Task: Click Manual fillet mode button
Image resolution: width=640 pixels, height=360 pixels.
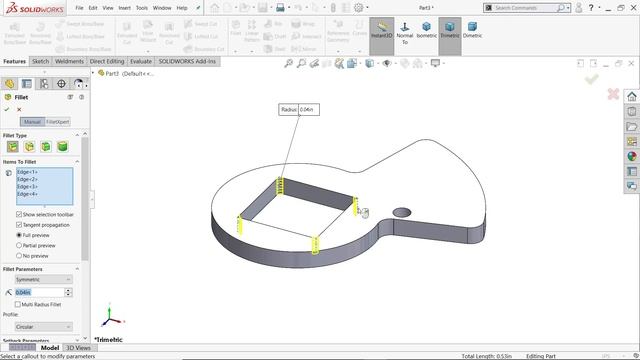Action: point(32,122)
